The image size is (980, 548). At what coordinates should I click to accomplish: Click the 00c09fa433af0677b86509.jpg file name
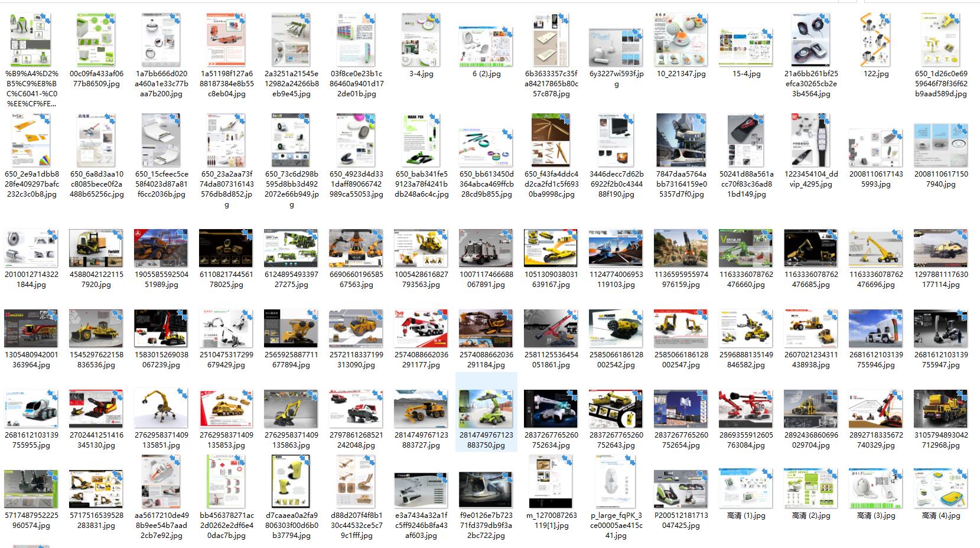96,79
